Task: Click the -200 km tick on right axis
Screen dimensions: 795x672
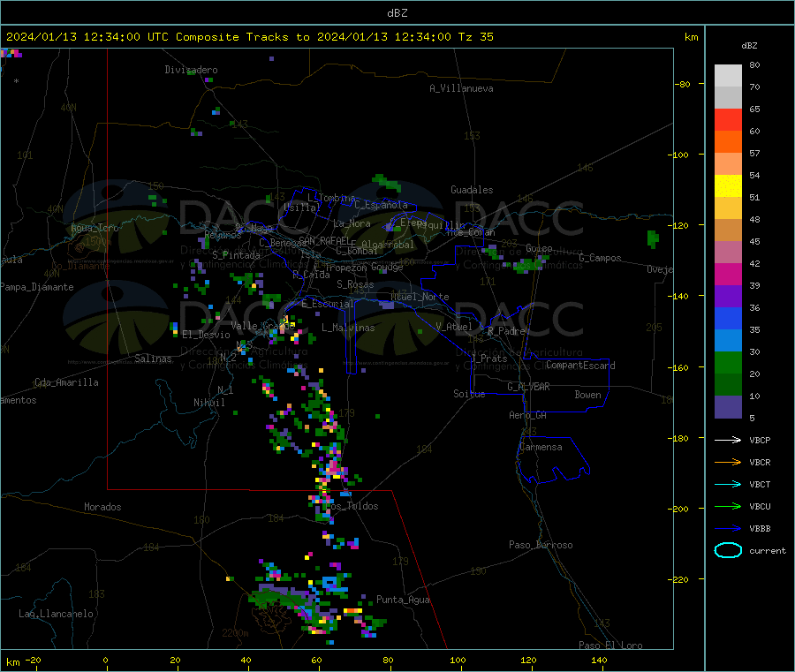Action: click(680, 509)
